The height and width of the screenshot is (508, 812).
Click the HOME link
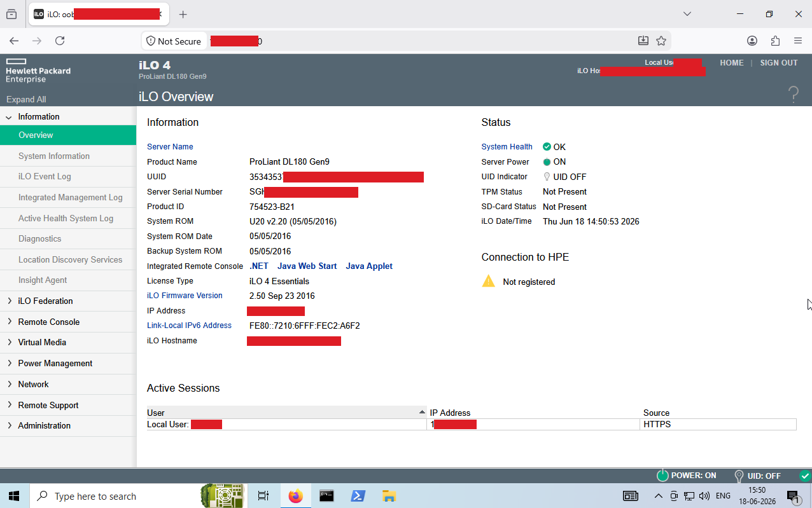(732, 63)
